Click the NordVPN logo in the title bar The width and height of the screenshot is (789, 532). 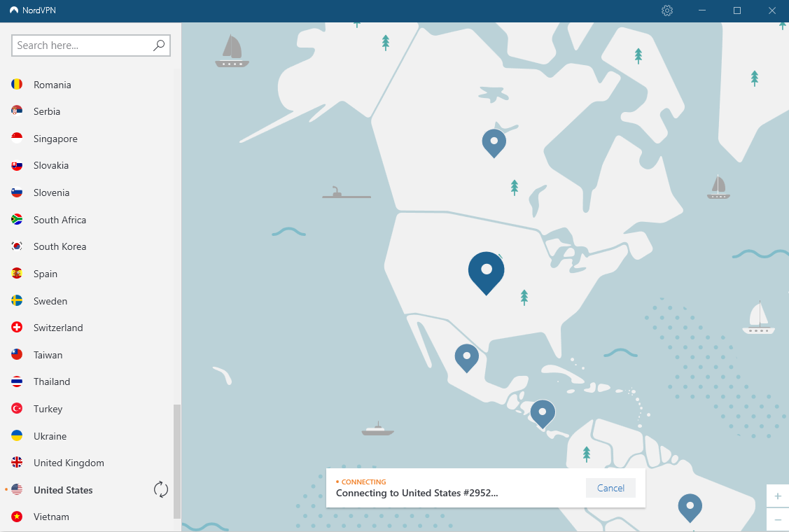[14, 10]
